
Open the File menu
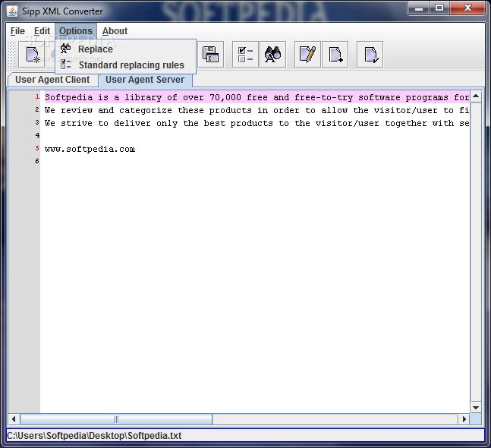17,31
